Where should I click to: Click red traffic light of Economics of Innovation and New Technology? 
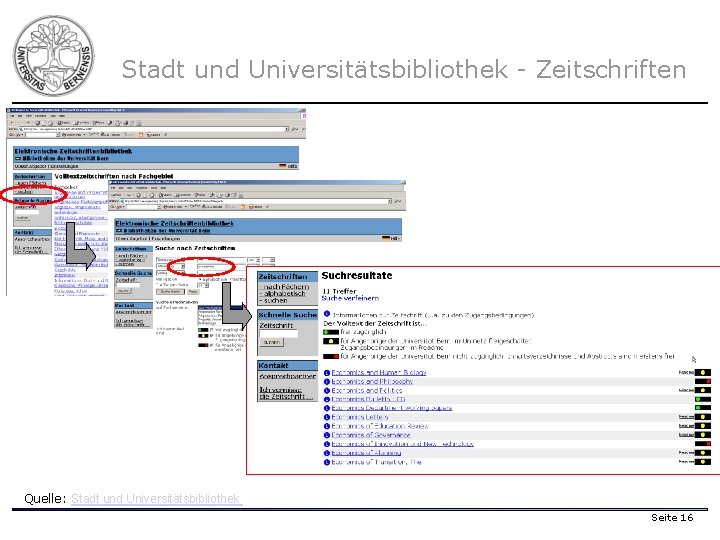(x=703, y=444)
